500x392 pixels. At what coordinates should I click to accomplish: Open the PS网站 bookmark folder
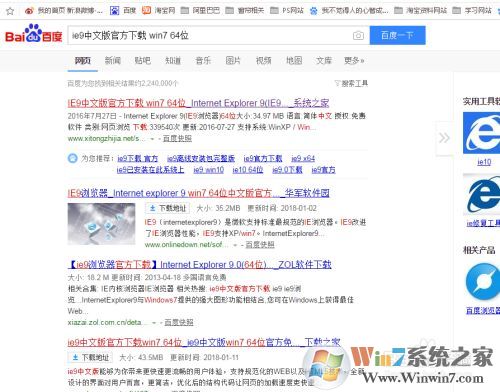click(287, 11)
